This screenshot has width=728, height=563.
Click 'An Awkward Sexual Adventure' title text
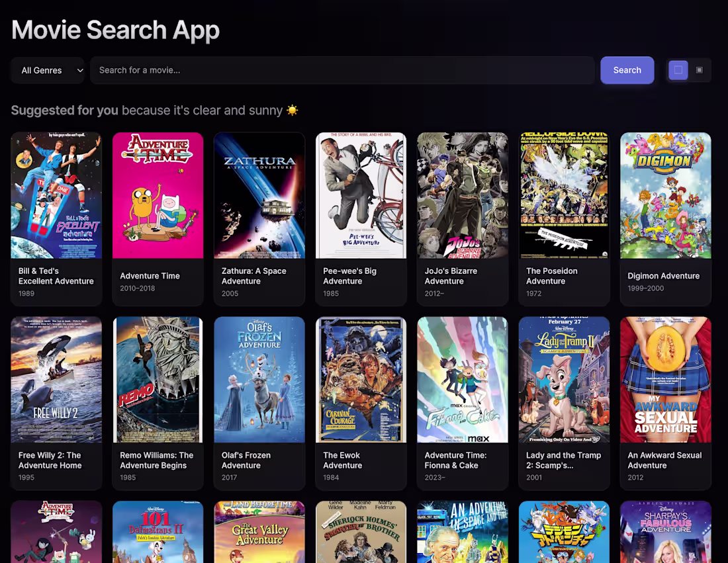tap(665, 460)
